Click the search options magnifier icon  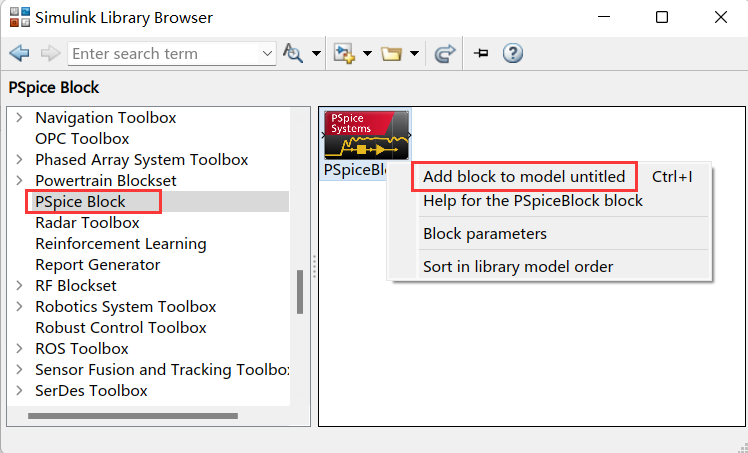pos(293,53)
